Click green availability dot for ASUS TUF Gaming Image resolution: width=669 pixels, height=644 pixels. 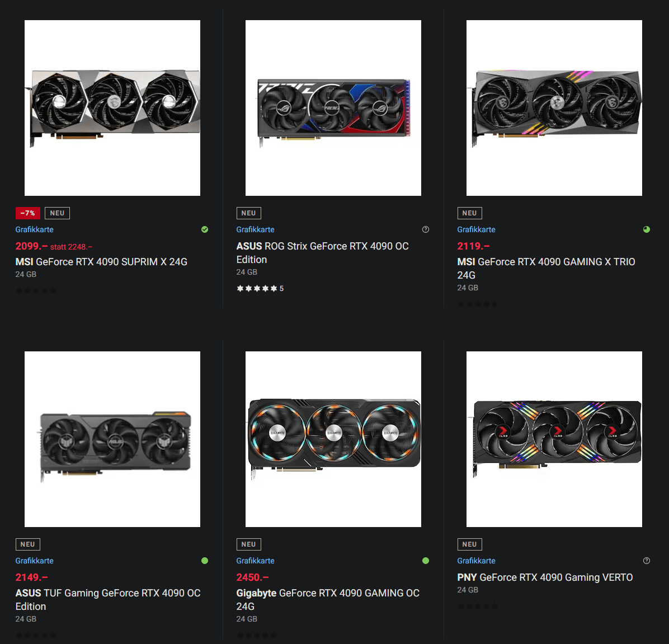205,561
